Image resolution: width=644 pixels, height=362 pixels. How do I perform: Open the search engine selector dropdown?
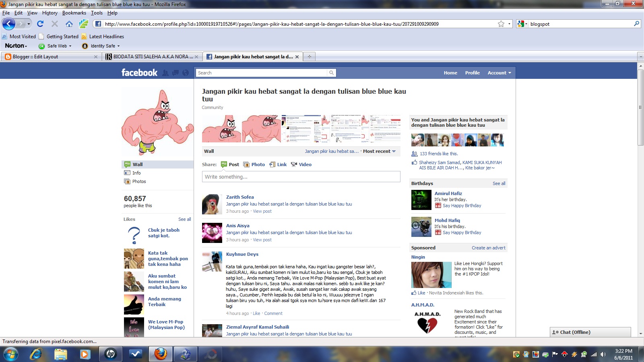click(522, 24)
